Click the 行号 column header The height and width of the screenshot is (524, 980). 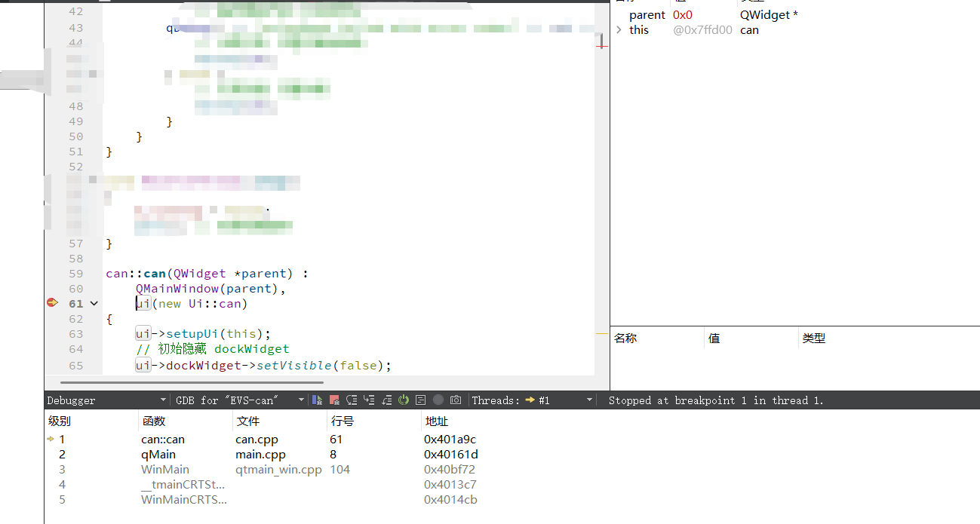tap(375, 421)
